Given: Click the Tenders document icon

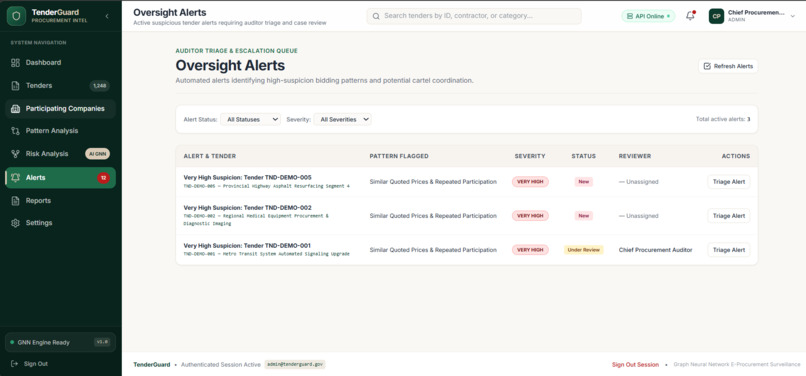Looking at the screenshot, I should coord(15,86).
